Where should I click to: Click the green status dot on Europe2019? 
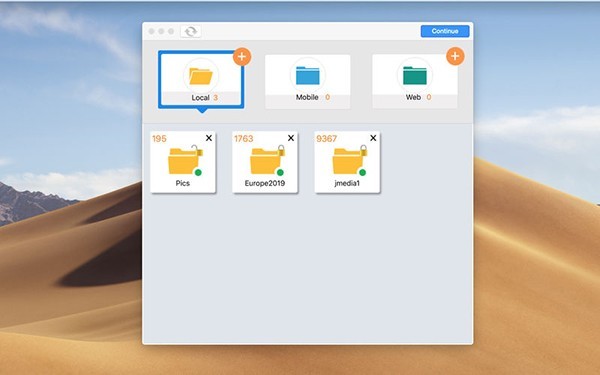(x=280, y=173)
